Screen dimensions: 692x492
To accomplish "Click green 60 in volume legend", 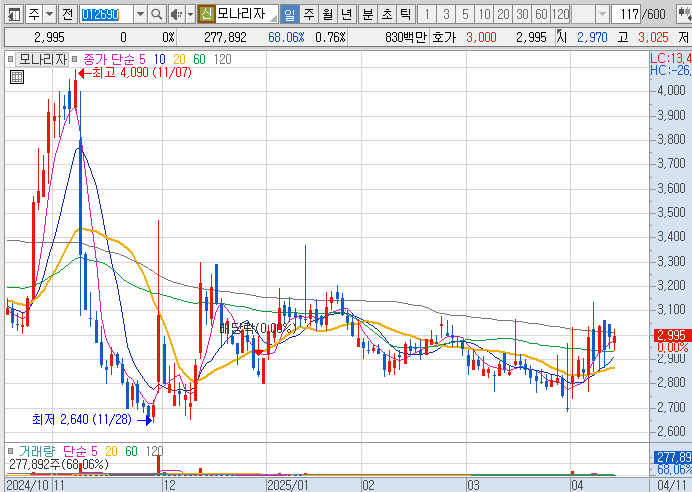I will (132, 451).
